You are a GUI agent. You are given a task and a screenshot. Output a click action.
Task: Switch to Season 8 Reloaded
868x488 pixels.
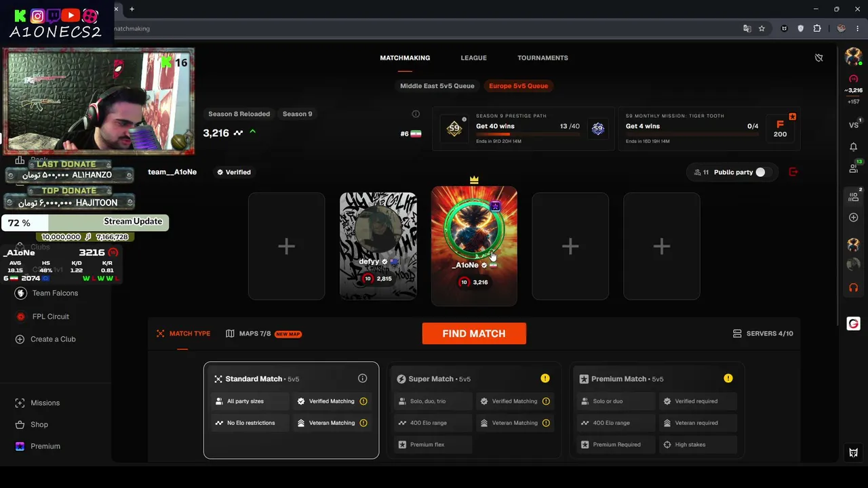239,114
